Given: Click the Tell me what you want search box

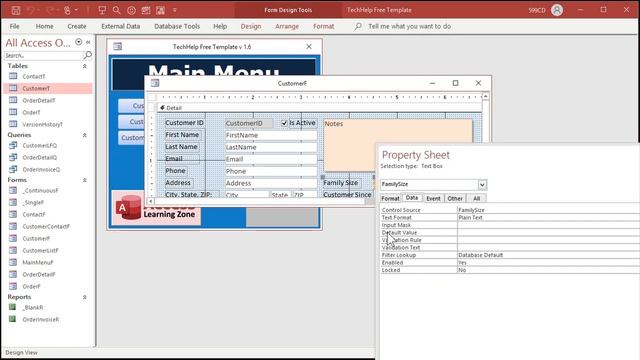Looking at the screenshot, I should tap(409, 26).
